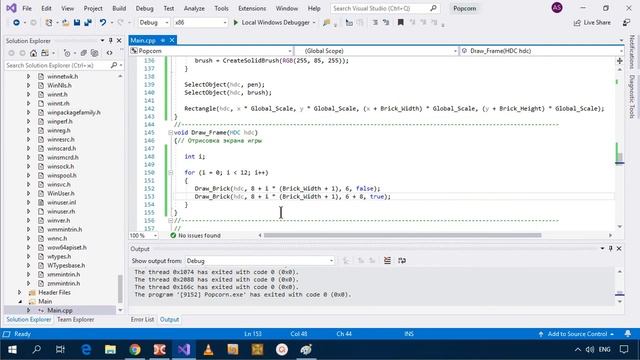Switch to the Team Explorer tab
Image resolution: width=640 pixels, height=360 pixels.
pos(76,320)
